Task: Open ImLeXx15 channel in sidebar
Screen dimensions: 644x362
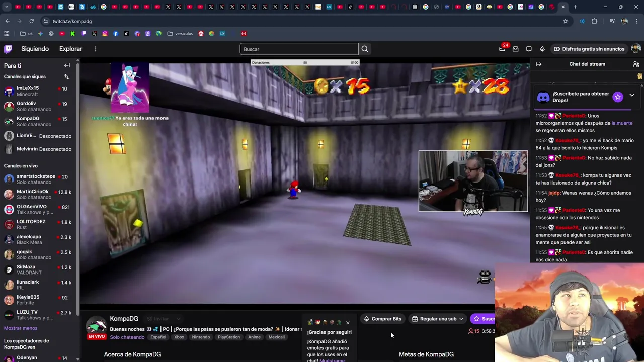Action: coord(38,91)
